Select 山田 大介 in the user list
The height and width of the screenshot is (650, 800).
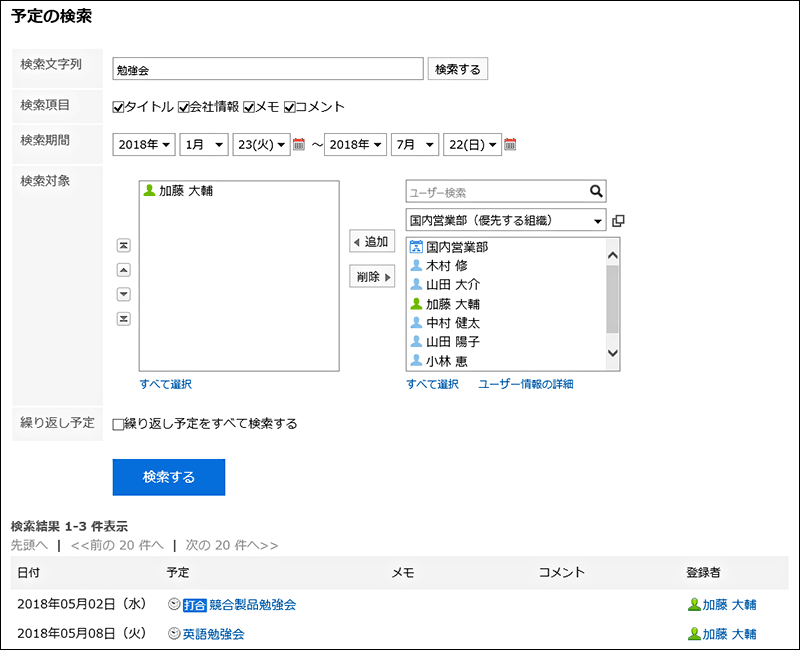coord(453,285)
